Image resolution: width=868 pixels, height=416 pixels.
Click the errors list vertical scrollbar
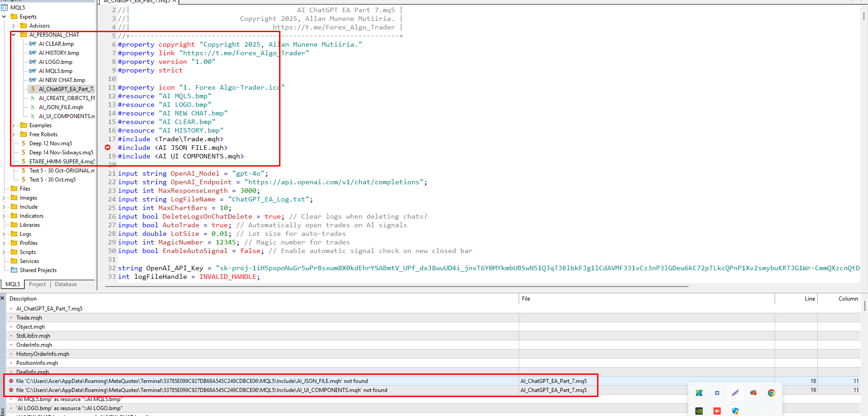pos(865,306)
